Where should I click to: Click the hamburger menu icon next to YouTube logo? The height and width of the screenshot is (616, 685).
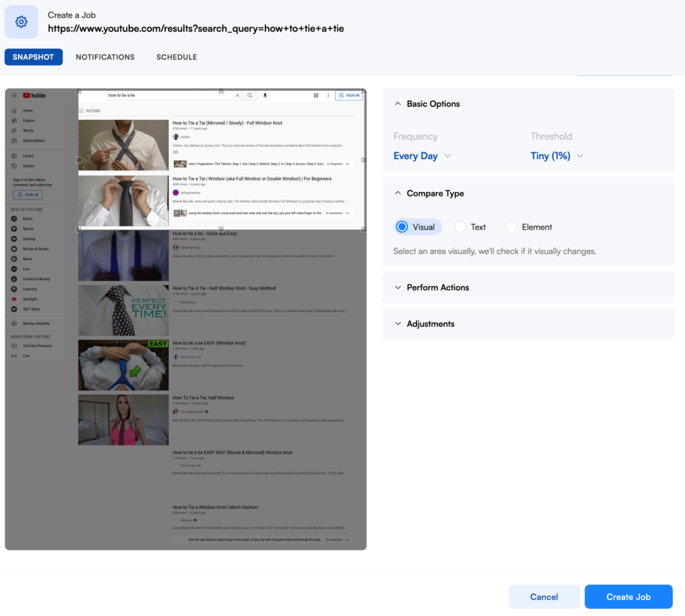14,96
